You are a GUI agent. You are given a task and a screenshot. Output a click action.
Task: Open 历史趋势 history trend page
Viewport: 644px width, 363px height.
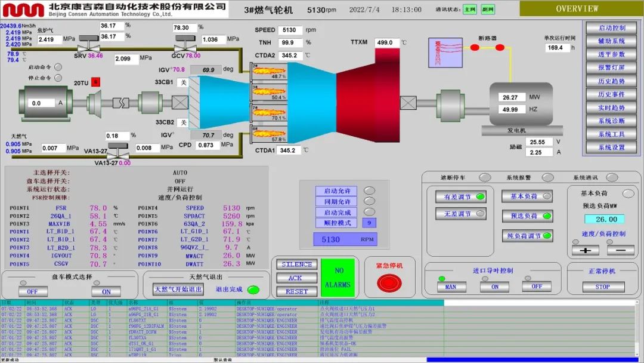pyautogui.click(x=611, y=81)
